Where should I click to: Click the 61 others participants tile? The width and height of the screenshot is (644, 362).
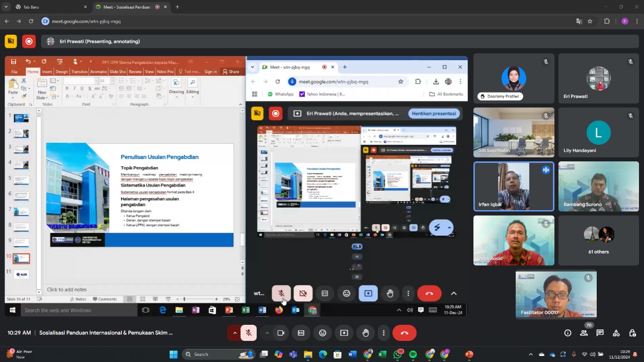coord(598,240)
